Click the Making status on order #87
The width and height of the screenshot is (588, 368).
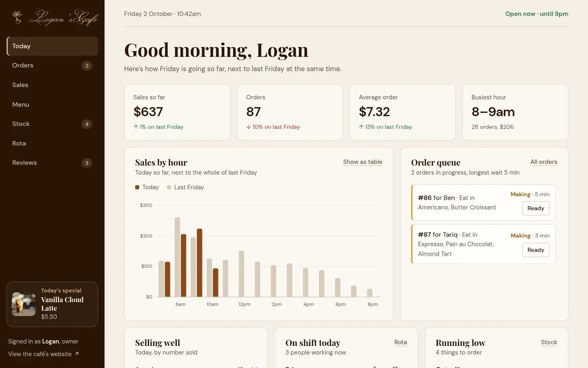(520, 236)
